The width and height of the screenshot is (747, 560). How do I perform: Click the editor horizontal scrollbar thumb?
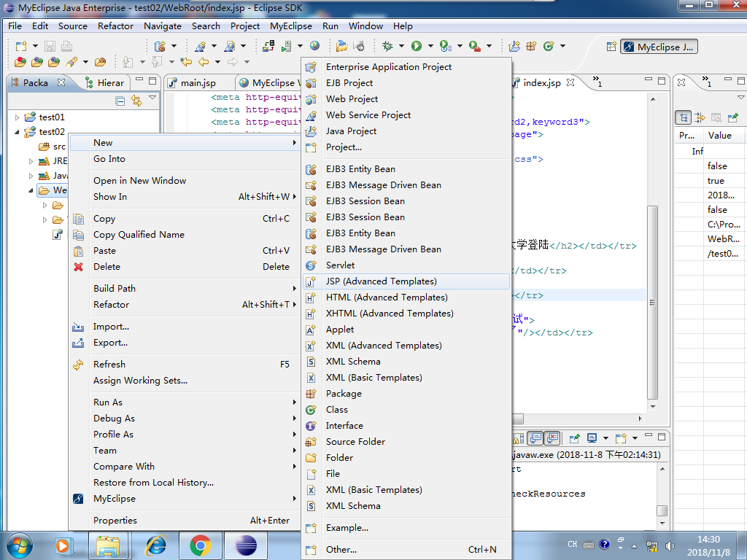point(518,419)
